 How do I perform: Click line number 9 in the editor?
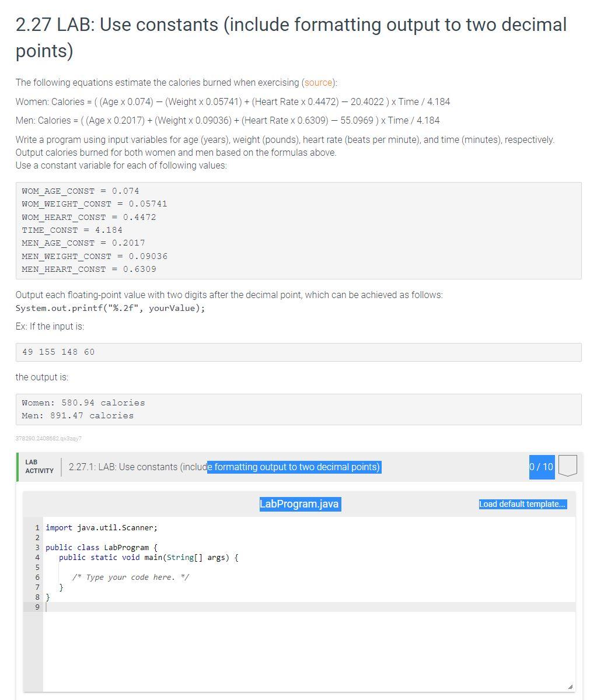[37, 607]
